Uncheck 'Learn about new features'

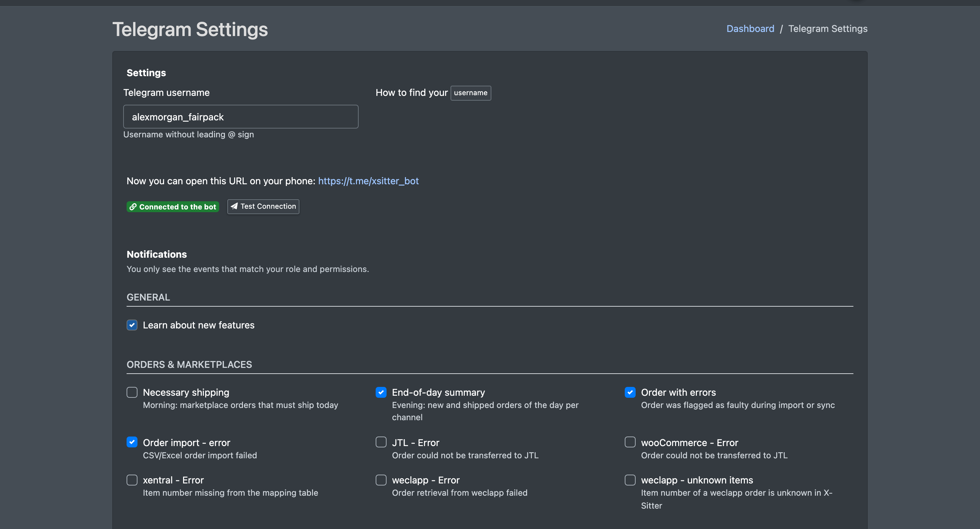[x=132, y=325]
